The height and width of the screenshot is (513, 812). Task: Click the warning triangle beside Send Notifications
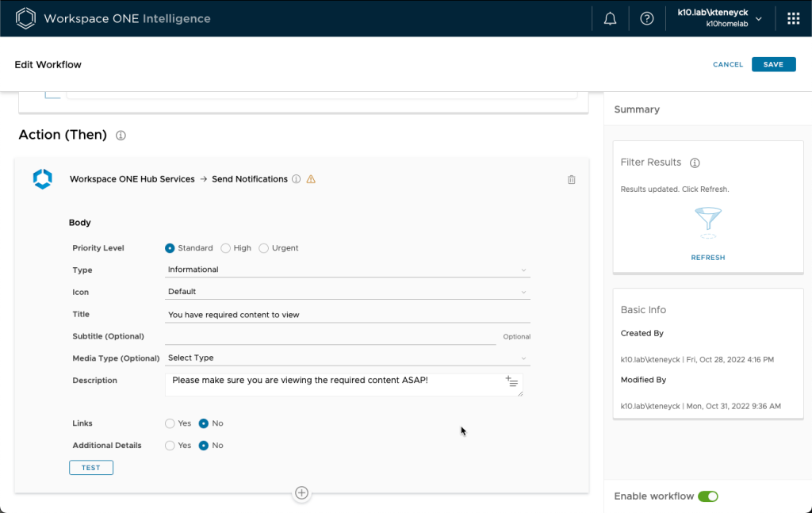pos(311,179)
